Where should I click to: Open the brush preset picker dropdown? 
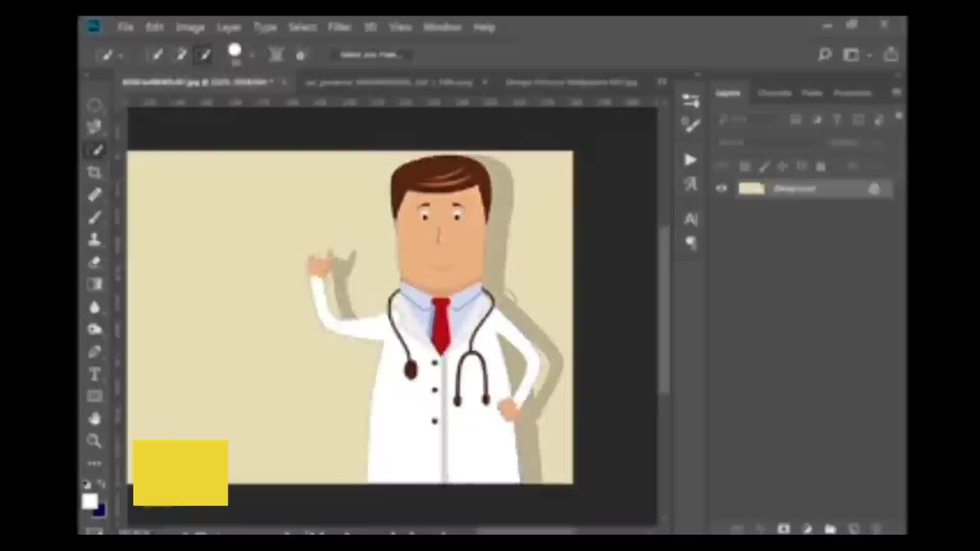coord(251,55)
